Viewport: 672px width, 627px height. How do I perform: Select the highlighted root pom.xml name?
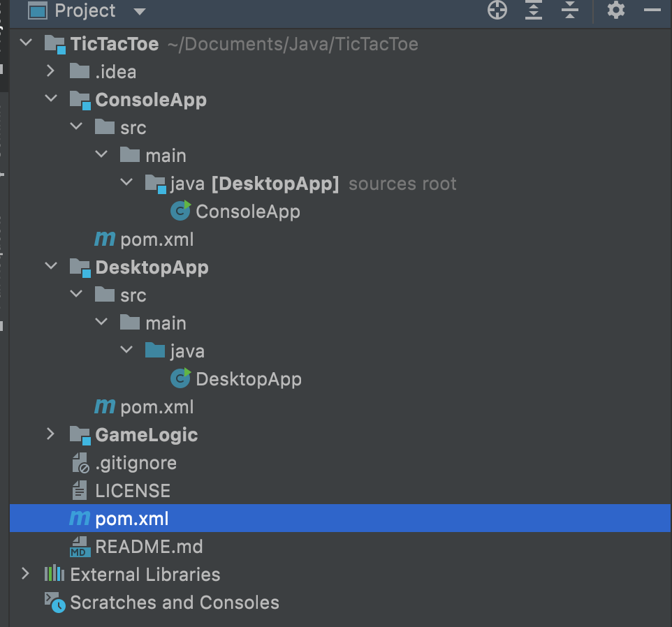pyautogui.click(x=132, y=519)
